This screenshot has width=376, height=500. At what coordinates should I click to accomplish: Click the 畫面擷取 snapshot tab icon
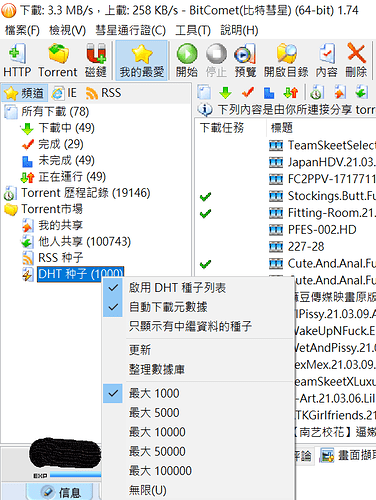327,455
